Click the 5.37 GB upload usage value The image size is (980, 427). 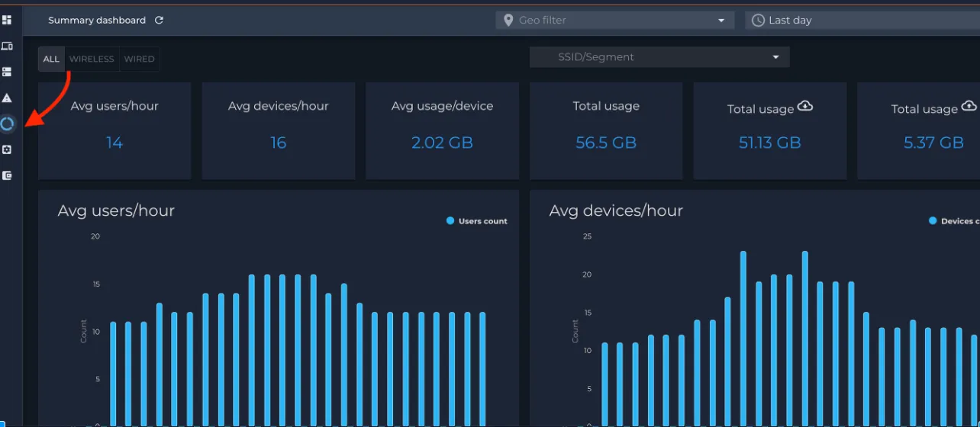pos(933,143)
